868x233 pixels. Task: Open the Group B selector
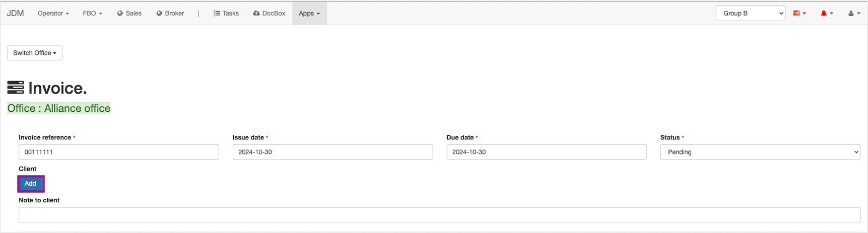[750, 14]
